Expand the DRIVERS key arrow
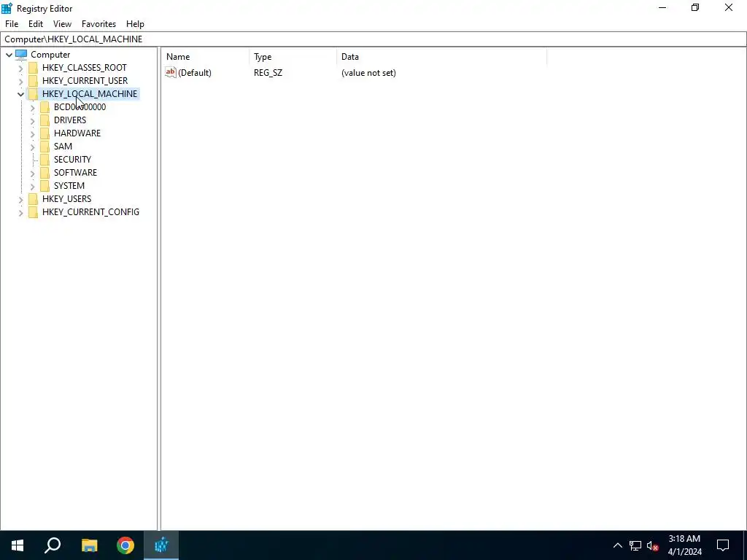The height and width of the screenshot is (560, 747). [x=32, y=120]
